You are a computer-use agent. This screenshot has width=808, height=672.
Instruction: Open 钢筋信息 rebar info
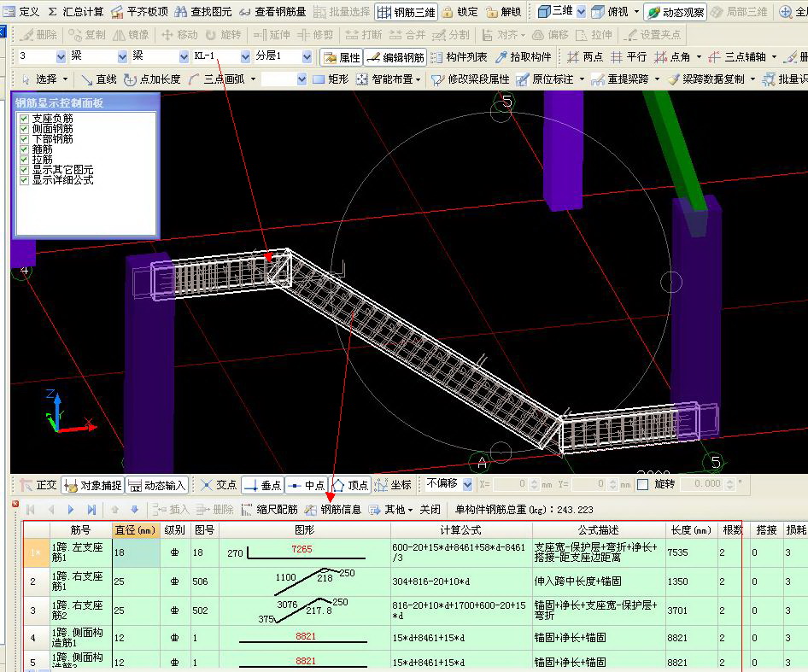pos(333,510)
